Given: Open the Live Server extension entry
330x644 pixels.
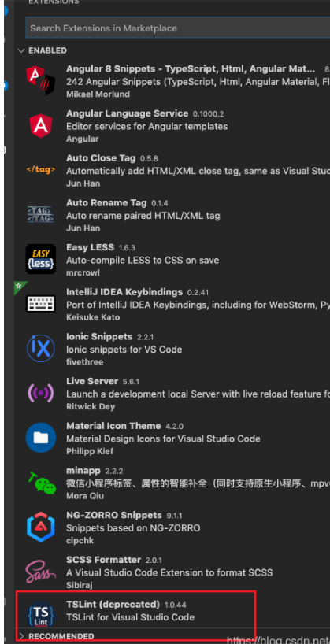Looking at the screenshot, I should (172, 394).
